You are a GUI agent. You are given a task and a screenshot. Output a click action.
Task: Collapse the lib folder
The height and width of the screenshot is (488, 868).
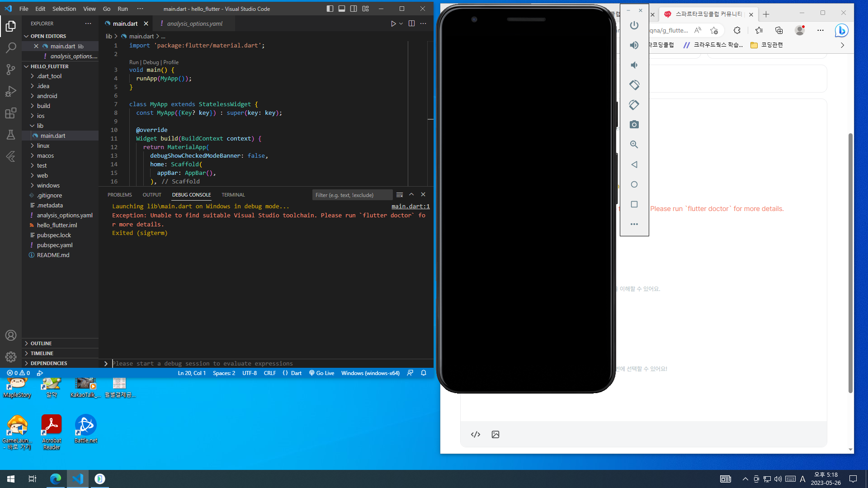(x=40, y=126)
